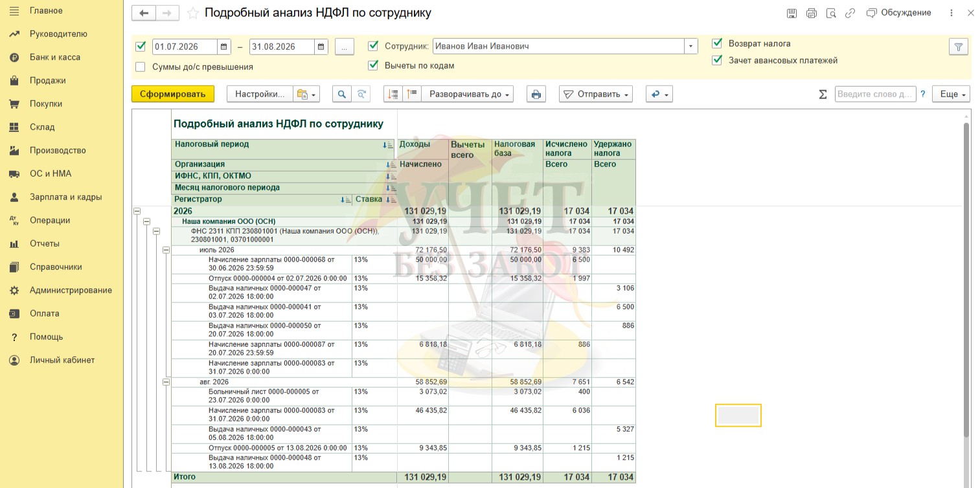Viewport: 980px width, 488px height.
Task: Open the Обсуждение panel
Action: click(899, 13)
